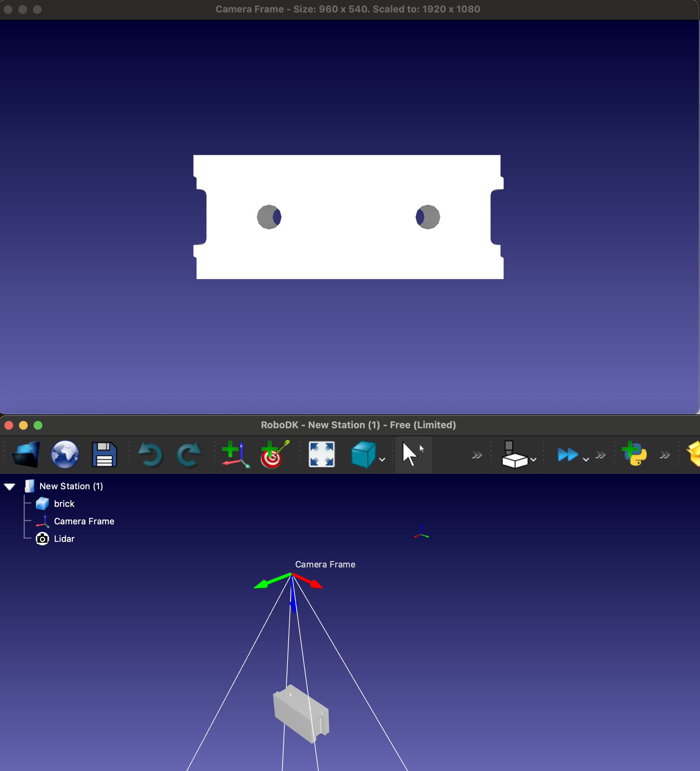Select the Lidar camera item in the tree
The width and height of the screenshot is (700, 771).
(x=64, y=539)
